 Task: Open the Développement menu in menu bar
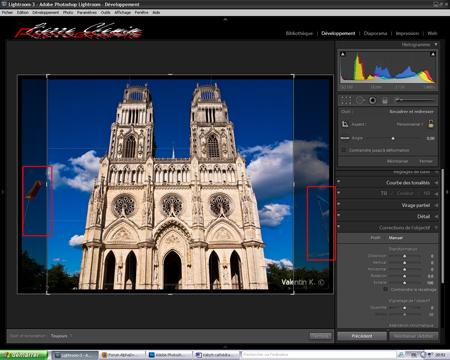click(x=45, y=12)
